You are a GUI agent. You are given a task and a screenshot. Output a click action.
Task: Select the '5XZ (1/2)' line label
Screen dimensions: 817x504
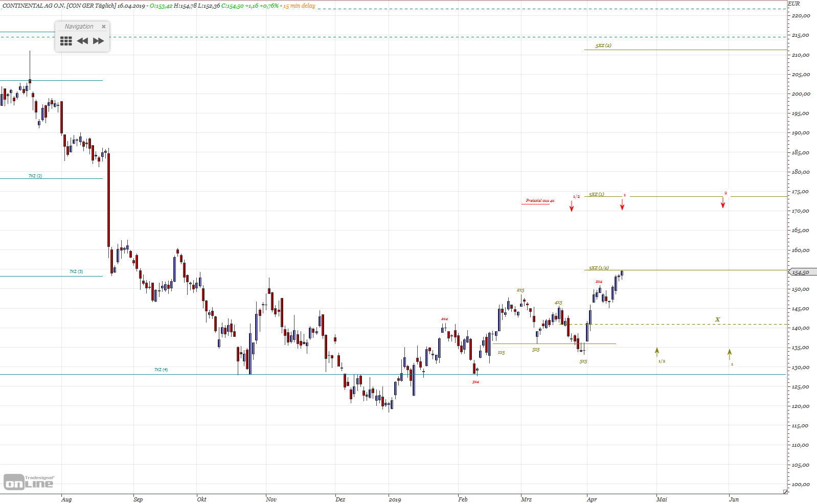click(x=599, y=268)
